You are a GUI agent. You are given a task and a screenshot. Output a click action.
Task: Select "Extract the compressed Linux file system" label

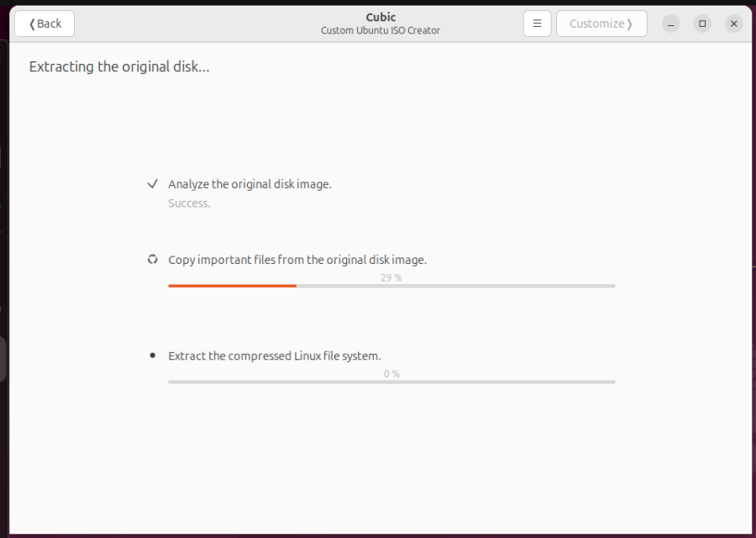(x=275, y=356)
